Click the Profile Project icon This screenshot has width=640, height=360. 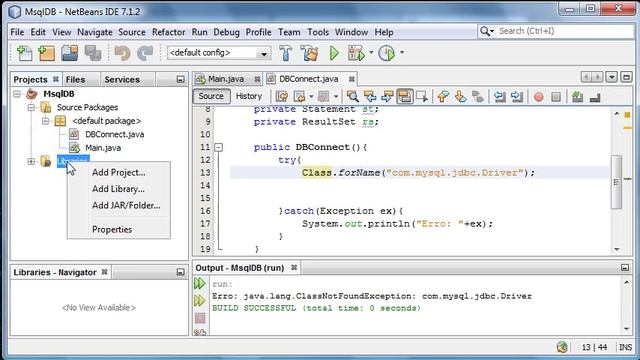[x=386, y=53]
